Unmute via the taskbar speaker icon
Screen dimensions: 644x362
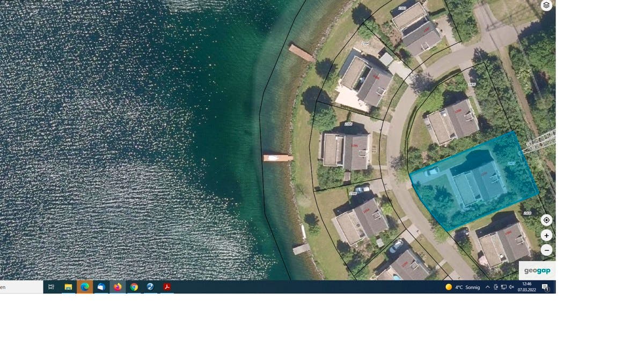coord(511,287)
